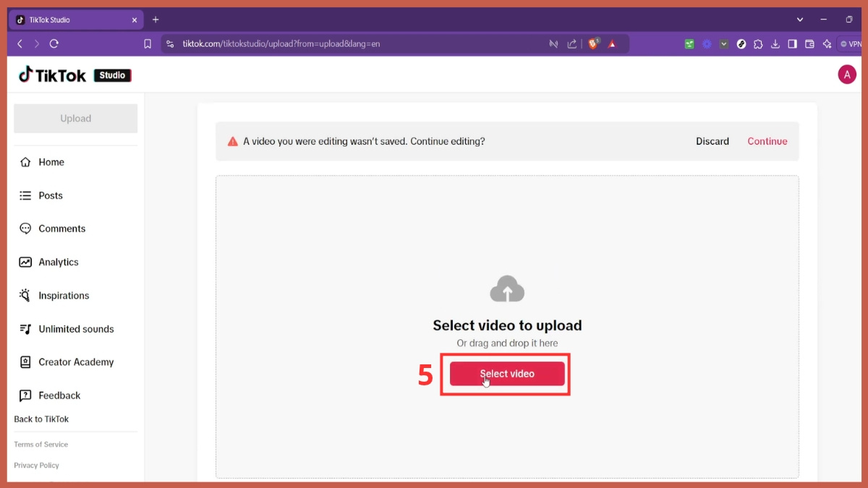Open the browser downloads icon
Image resolution: width=868 pixels, height=488 pixels.
(x=775, y=44)
